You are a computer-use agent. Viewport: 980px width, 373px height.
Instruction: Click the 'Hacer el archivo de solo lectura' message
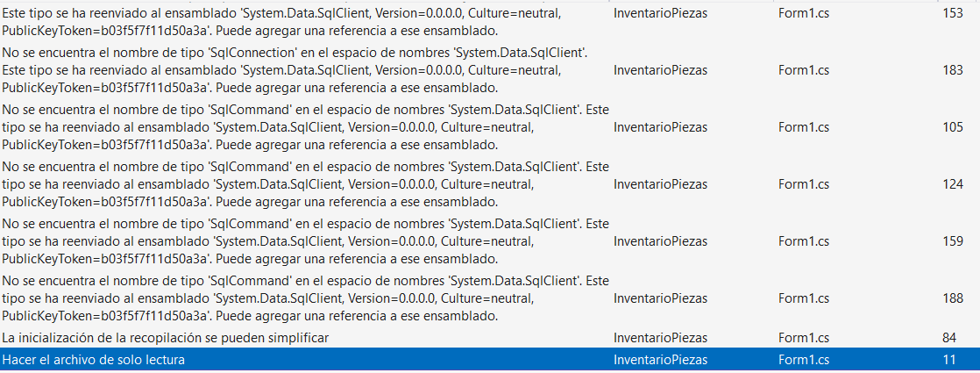pyautogui.click(x=94, y=360)
